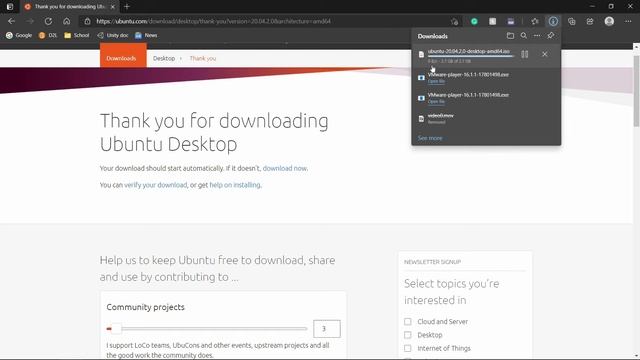Select the active Ubuntu browser tab
Screen dimensions: 640x360
pyautogui.click(x=70, y=7)
